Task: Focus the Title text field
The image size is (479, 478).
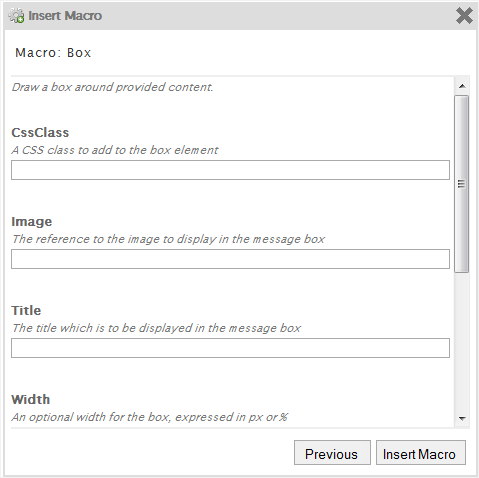Action: pyautogui.click(x=230, y=348)
